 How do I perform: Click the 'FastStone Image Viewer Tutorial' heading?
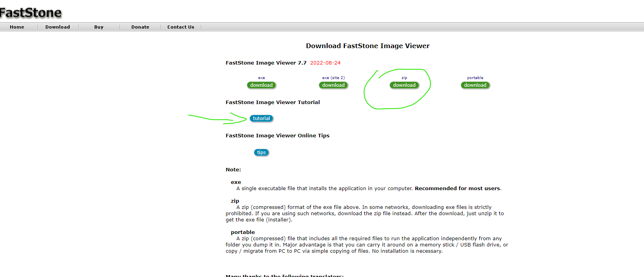(x=273, y=102)
